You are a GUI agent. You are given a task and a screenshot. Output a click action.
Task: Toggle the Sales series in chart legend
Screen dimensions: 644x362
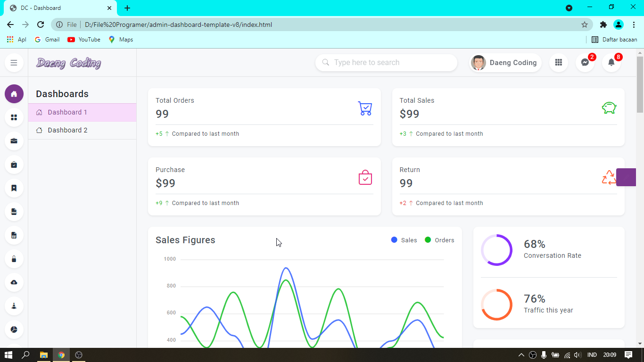coord(404,240)
